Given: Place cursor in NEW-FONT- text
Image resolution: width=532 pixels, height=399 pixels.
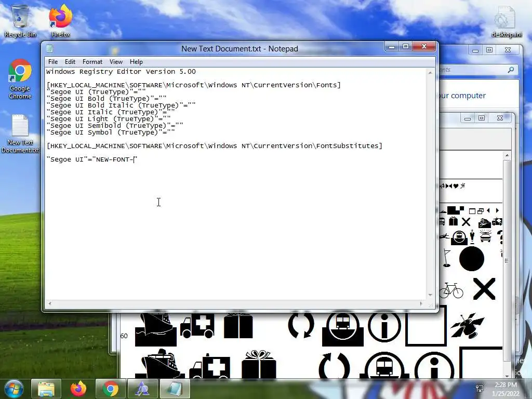Looking at the screenshot, I should [x=115, y=159].
